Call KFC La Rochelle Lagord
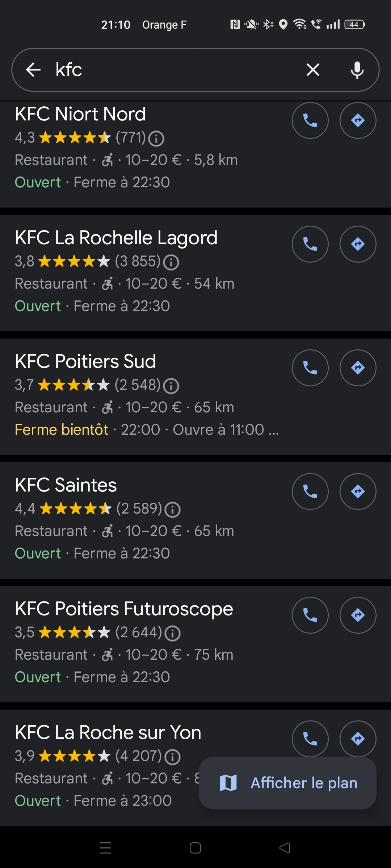 (310, 244)
